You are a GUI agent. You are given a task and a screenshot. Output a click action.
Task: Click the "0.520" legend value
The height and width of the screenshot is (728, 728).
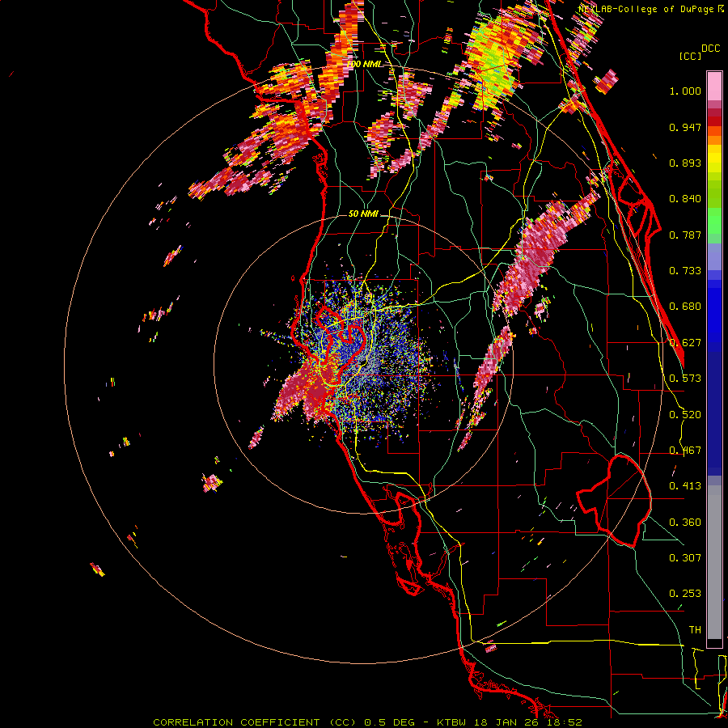click(685, 415)
